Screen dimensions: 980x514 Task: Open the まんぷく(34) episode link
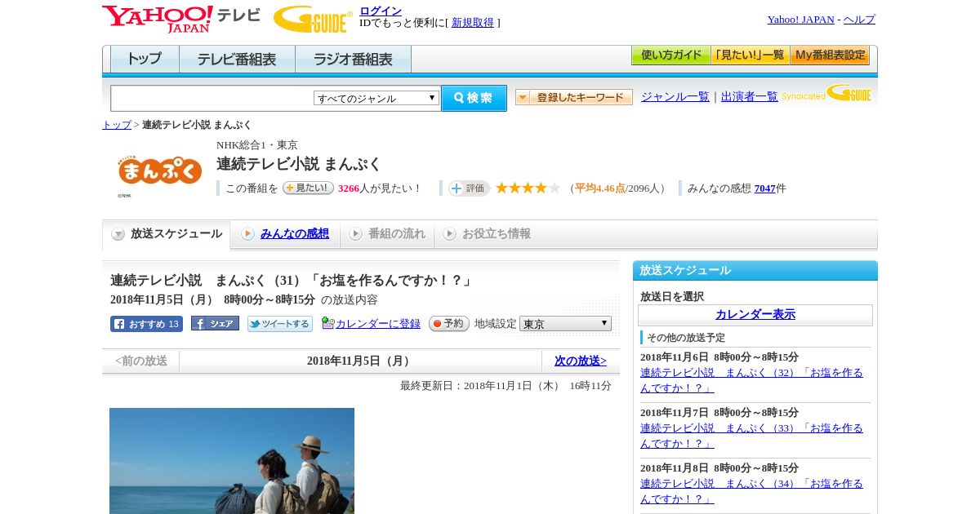click(x=751, y=491)
